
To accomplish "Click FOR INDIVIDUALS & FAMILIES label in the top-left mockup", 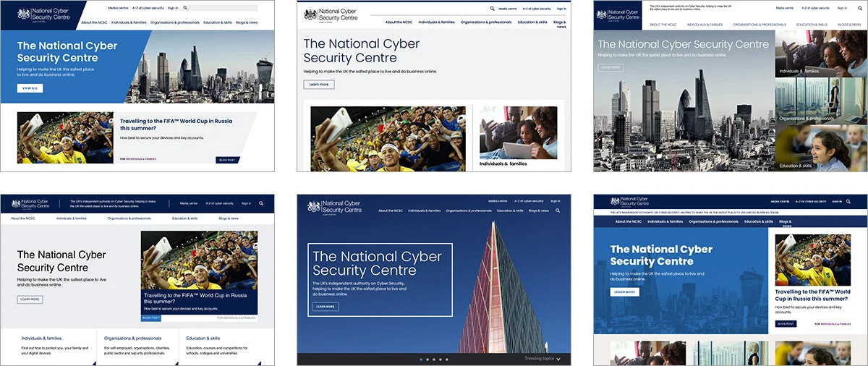I will click(x=138, y=159).
